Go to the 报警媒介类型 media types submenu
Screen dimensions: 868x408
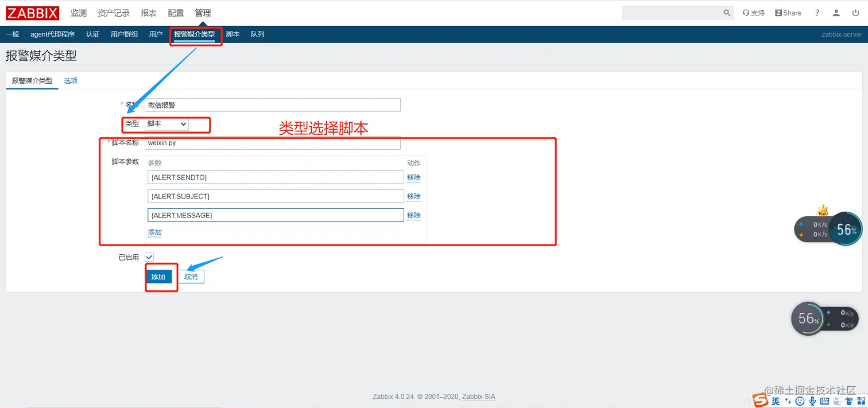click(x=195, y=34)
